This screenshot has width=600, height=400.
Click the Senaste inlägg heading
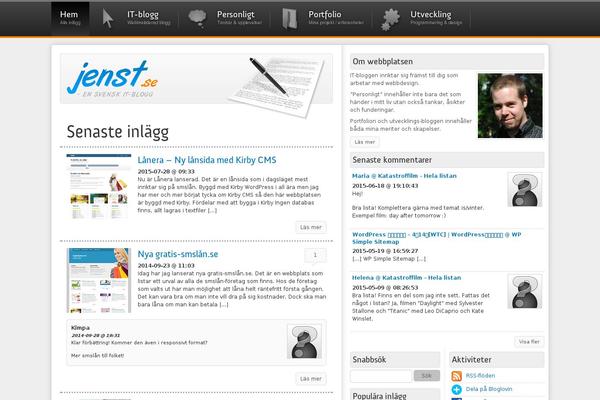[117, 132]
